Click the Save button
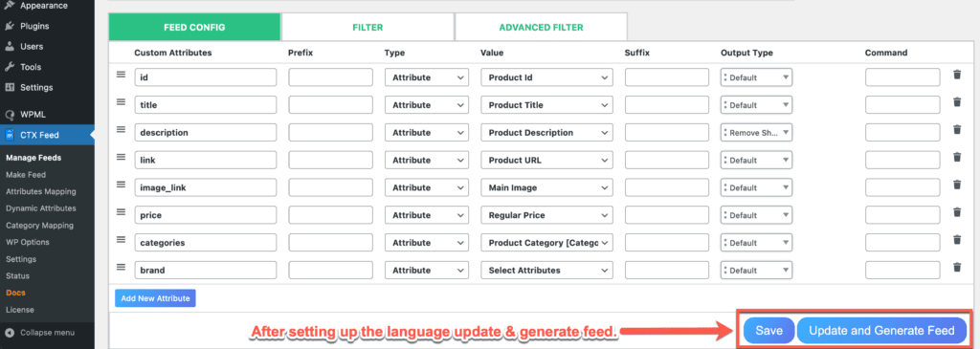 pos(768,330)
